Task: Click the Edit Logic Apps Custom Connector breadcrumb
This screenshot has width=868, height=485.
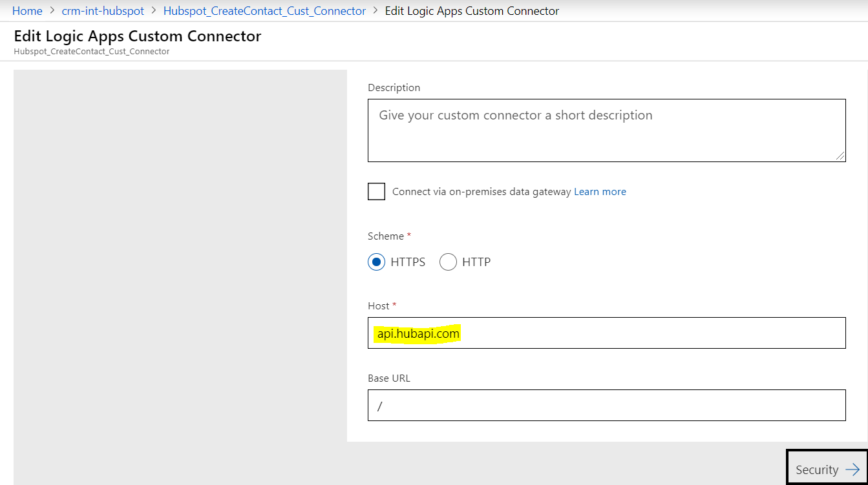Action: click(x=472, y=10)
